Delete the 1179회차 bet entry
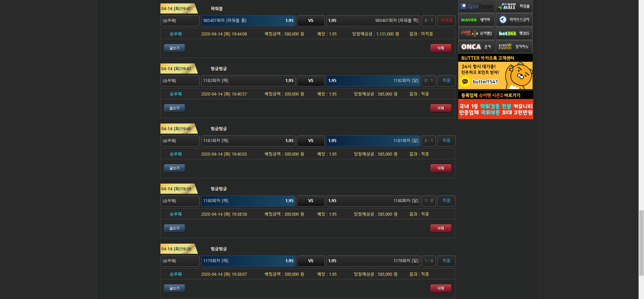The image size is (644, 299). [x=441, y=289]
